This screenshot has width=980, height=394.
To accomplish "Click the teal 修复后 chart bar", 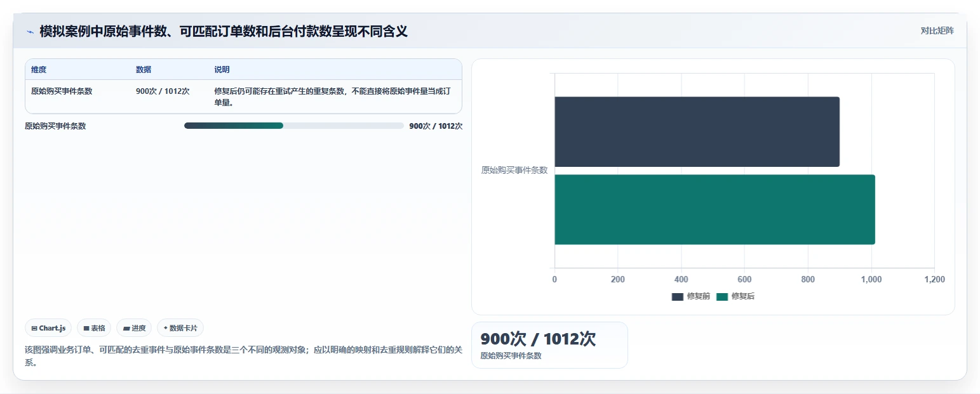I will pos(715,209).
